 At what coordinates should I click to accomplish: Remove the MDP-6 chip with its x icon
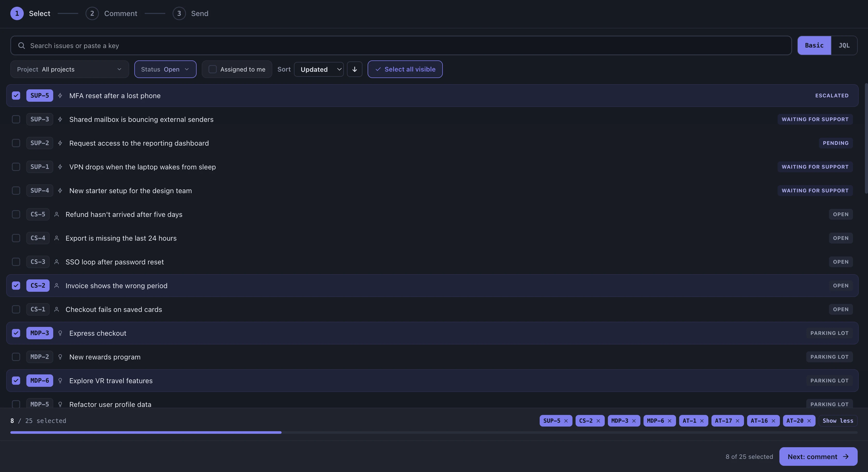[670, 421]
